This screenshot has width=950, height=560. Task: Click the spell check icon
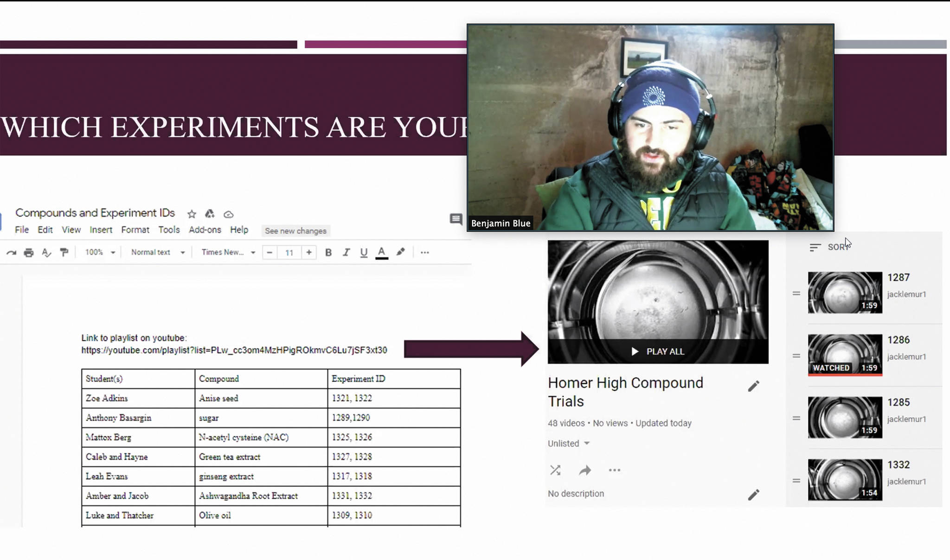pyautogui.click(x=46, y=253)
